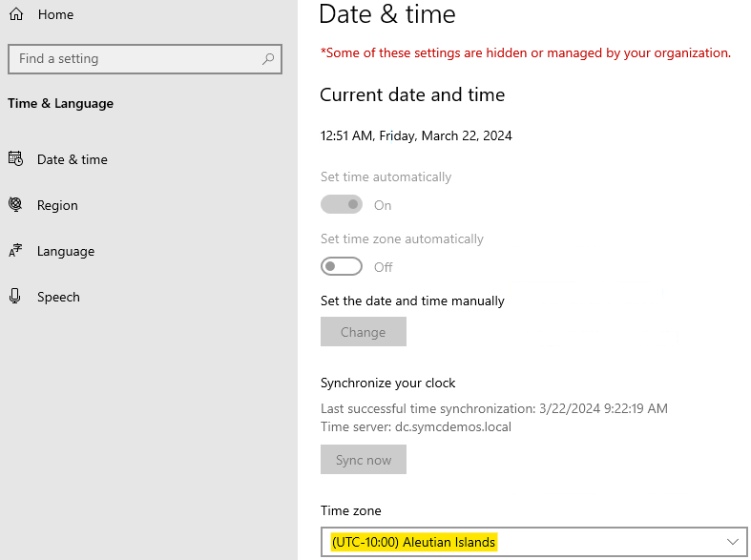The height and width of the screenshot is (560, 751).
Task: Open the Language settings page label
Action: coord(66,251)
